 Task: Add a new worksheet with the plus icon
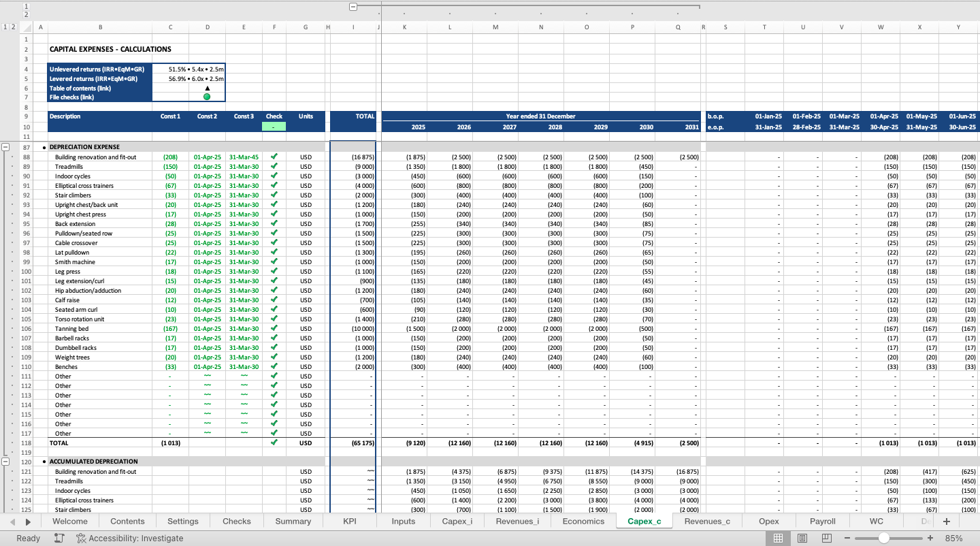(x=946, y=521)
